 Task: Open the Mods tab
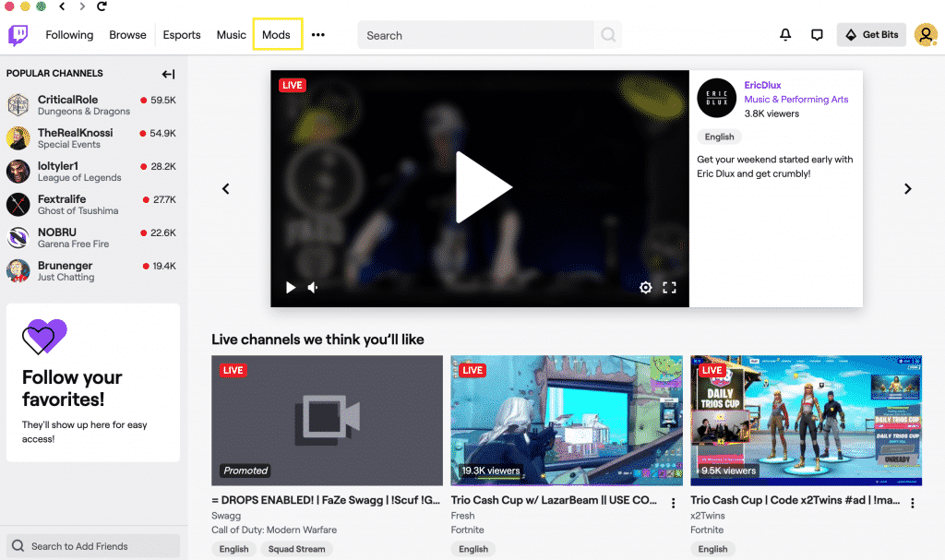(x=276, y=35)
